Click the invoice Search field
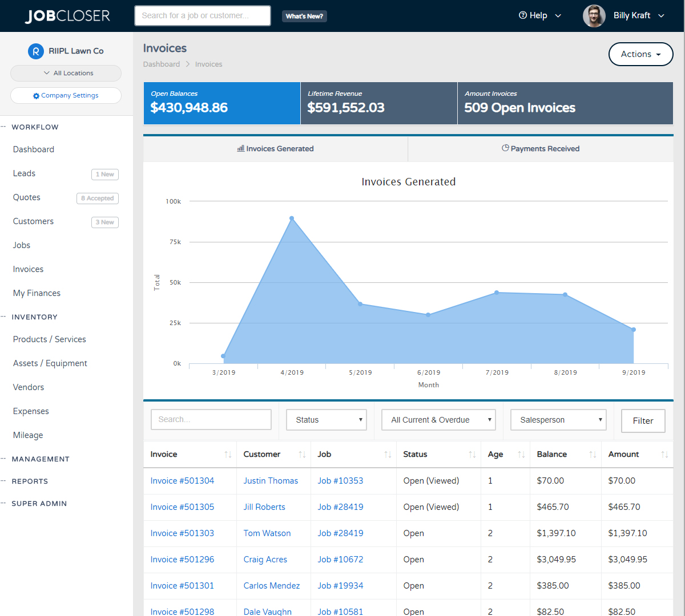 (211, 419)
